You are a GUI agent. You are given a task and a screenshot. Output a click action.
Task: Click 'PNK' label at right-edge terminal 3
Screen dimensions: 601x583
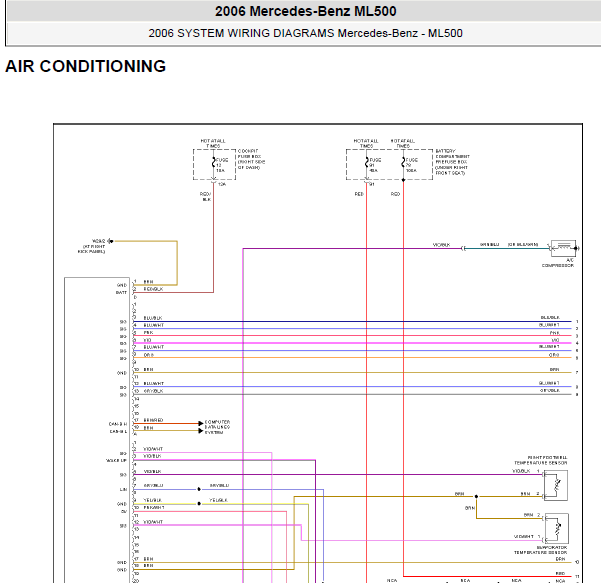click(x=555, y=333)
